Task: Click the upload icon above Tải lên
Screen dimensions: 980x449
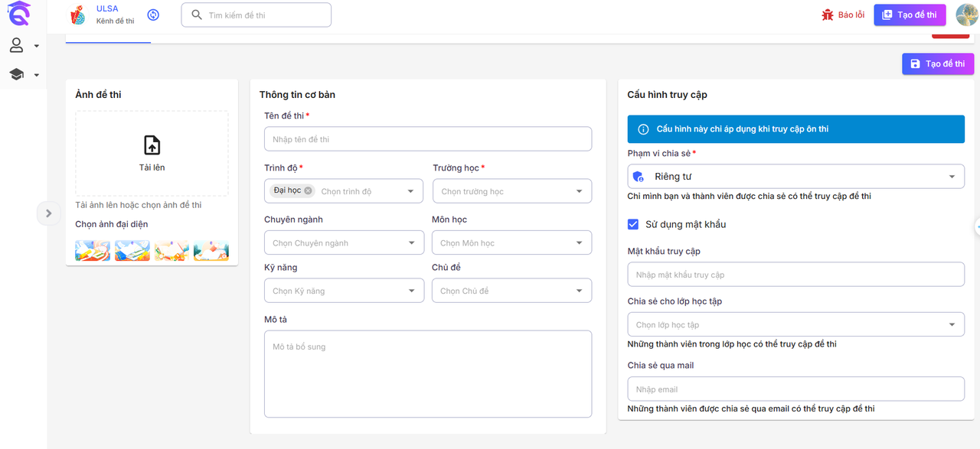Action: pyautogui.click(x=152, y=145)
